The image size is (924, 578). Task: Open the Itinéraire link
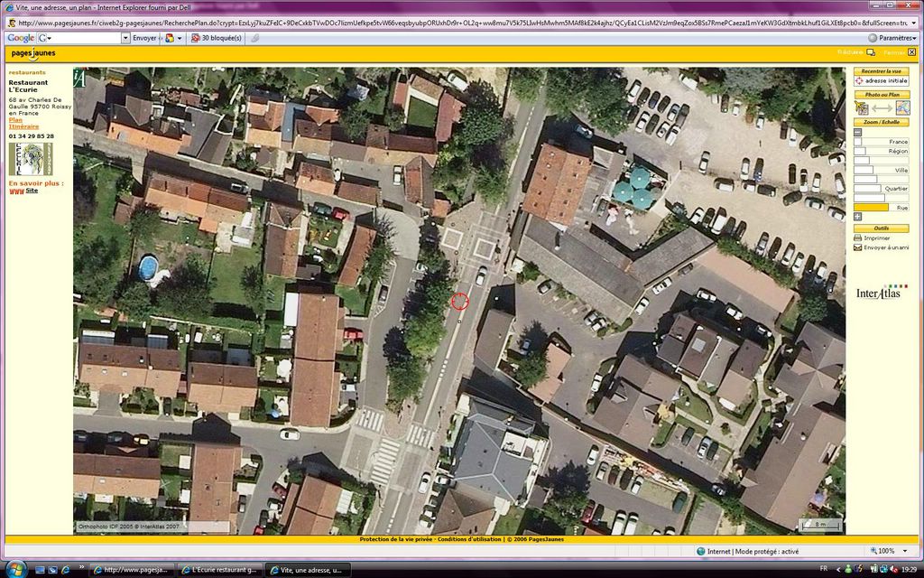[23, 126]
